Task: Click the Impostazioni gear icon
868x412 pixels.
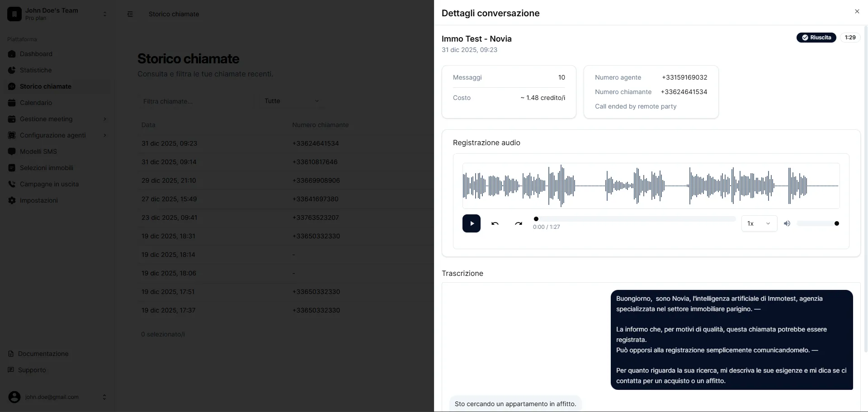Action: (12, 200)
